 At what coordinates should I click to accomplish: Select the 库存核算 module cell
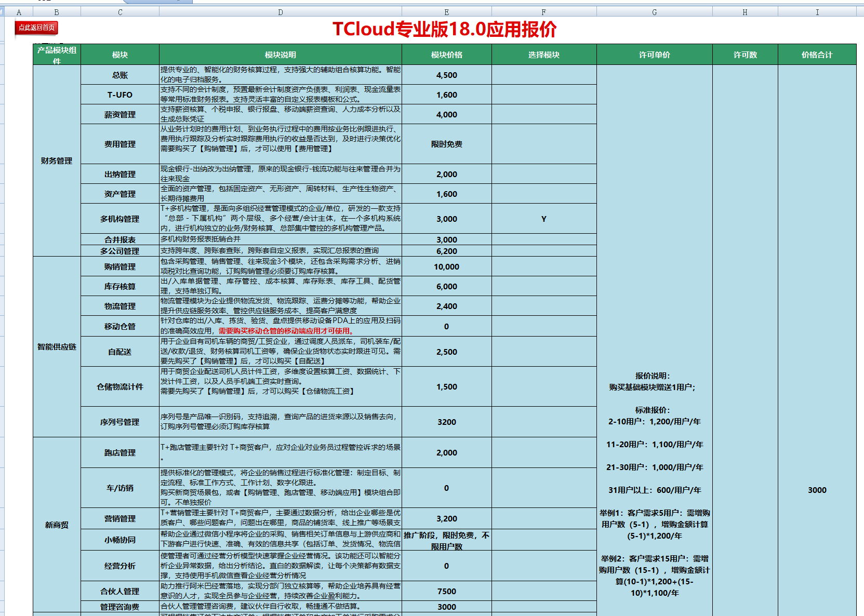click(120, 286)
